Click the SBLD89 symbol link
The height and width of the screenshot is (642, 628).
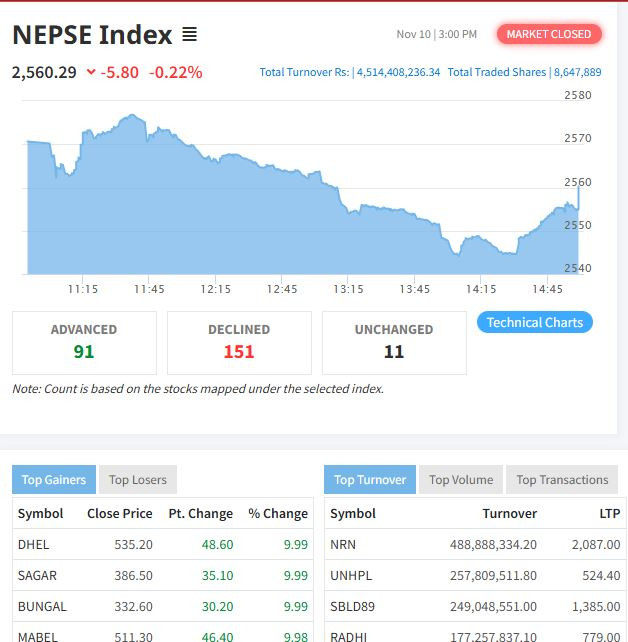tap(351, 607)
